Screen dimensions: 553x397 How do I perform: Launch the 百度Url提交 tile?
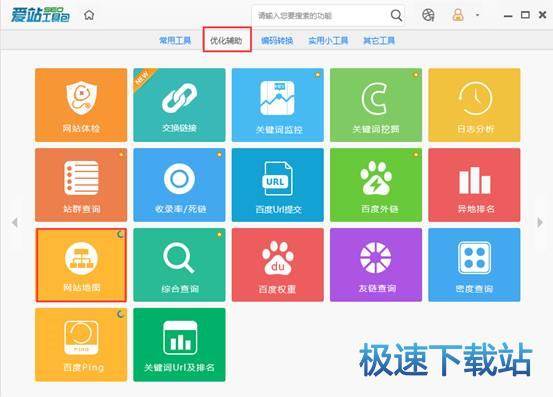pos(278,185)
